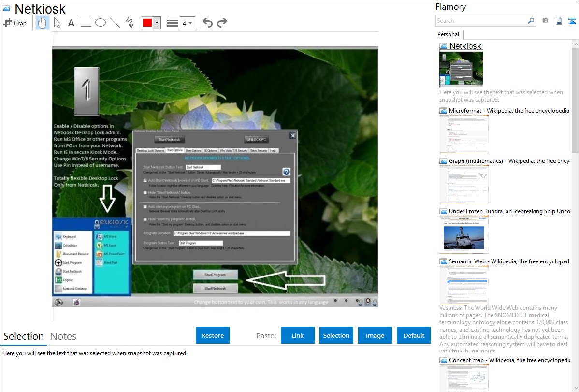Viewport: 579px width, 392px height.
Task: Click the scroll-up arrow of the snapshot list
Action: (576, 44)
